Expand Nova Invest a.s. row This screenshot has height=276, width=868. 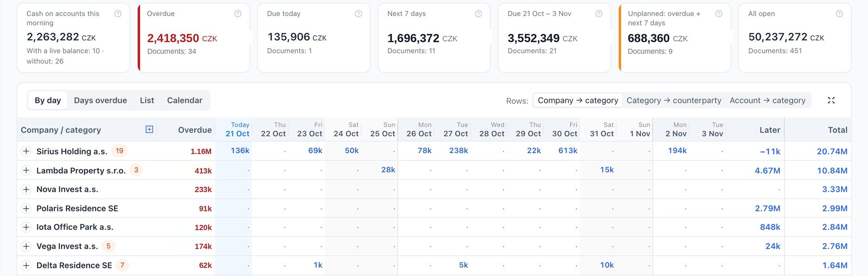click(27, 189)
